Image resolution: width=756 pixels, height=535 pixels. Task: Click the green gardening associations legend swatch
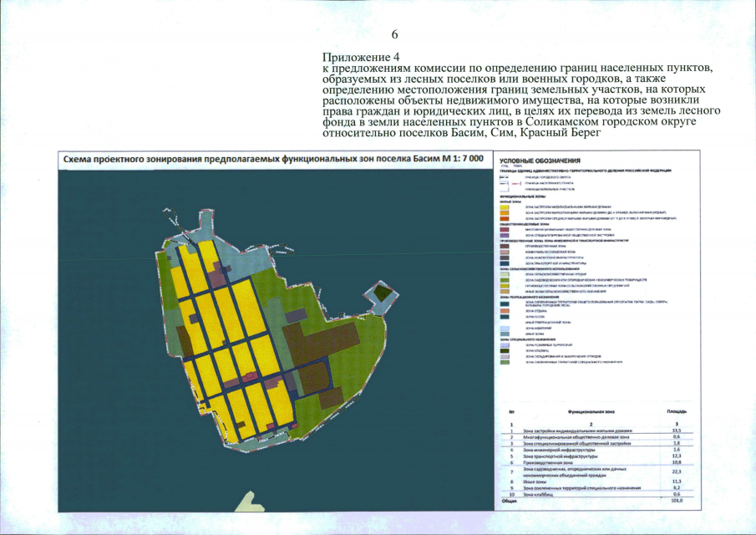coord(505,280)
